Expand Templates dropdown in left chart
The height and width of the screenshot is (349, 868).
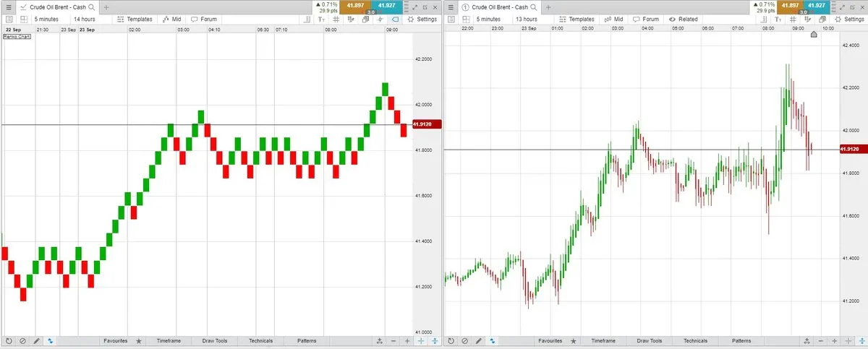point(135,20)
